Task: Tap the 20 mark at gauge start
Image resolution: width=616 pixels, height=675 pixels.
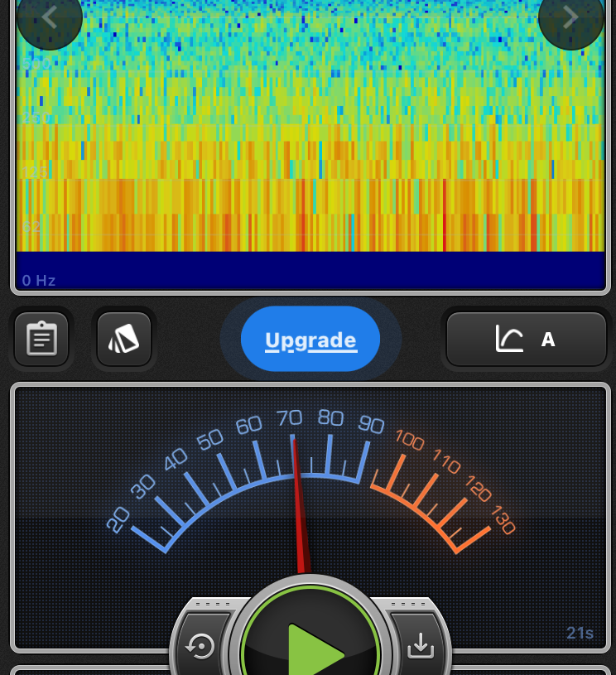Action: click(x=118, y=519)
